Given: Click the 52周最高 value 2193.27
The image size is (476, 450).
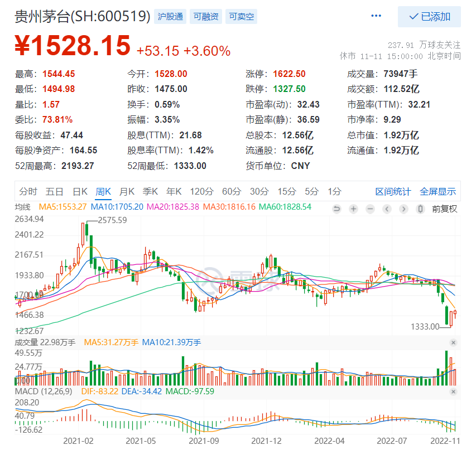Looking at the screenshot, I should point(78,166).
